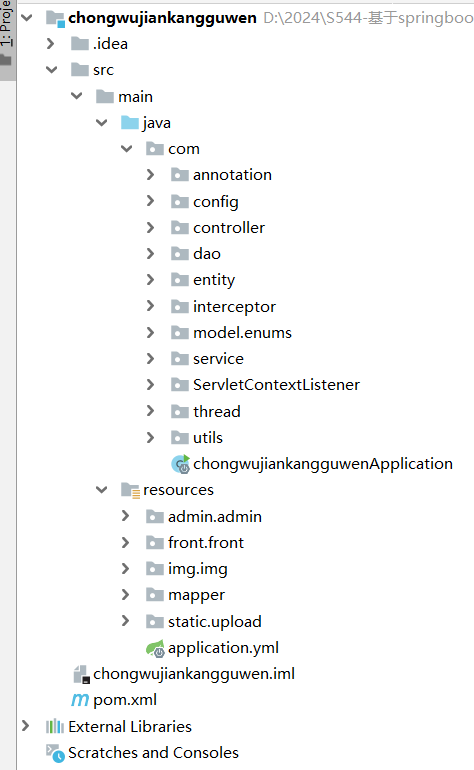This screenshot has width=474, height=770.
Task: Expand the .idea folder
Action: [x=50, y=44]
